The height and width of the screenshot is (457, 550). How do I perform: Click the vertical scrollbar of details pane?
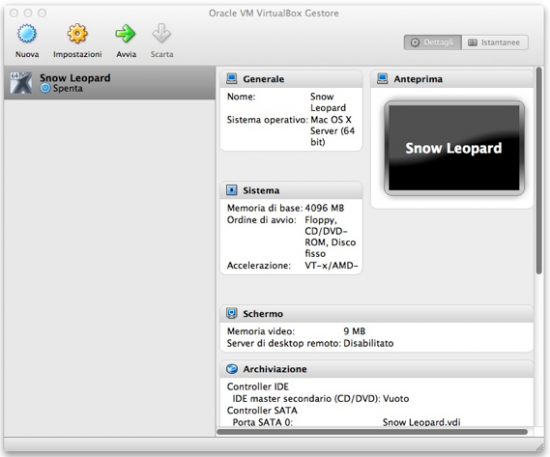click(539, 171)
